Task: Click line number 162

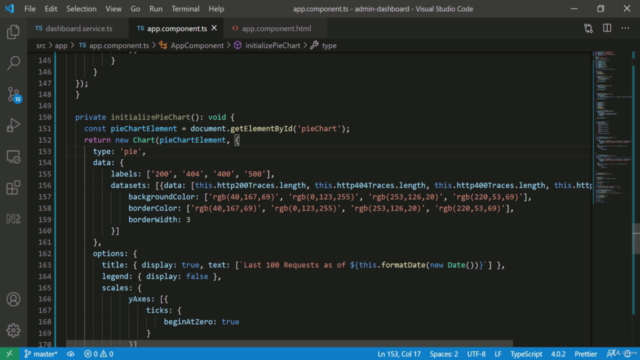Action: 45,253
